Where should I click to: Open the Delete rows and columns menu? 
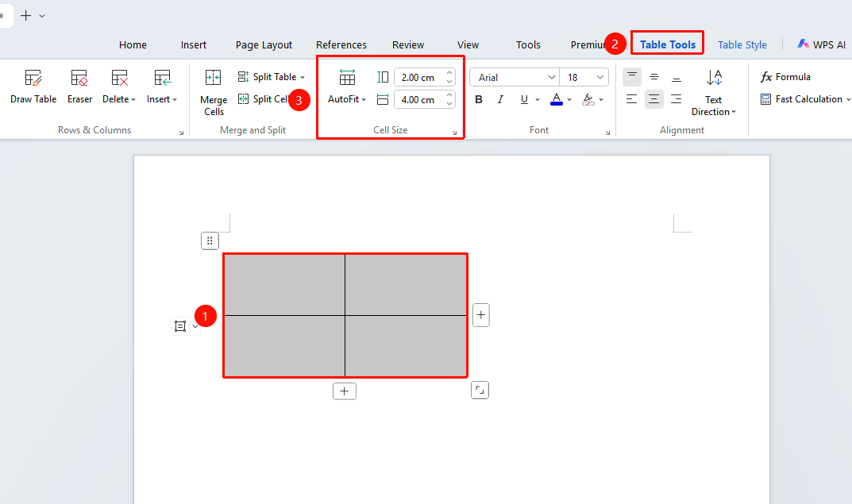(x=119, y=87)
